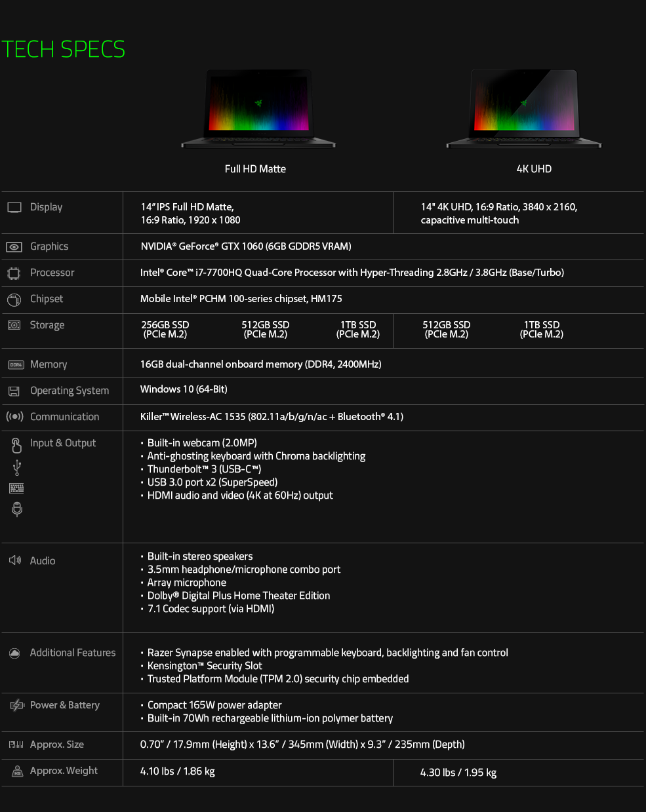The image size is (646, 812).
Task: Click 'Built-in stereo speakers' bullet
Action: (200, 556)
